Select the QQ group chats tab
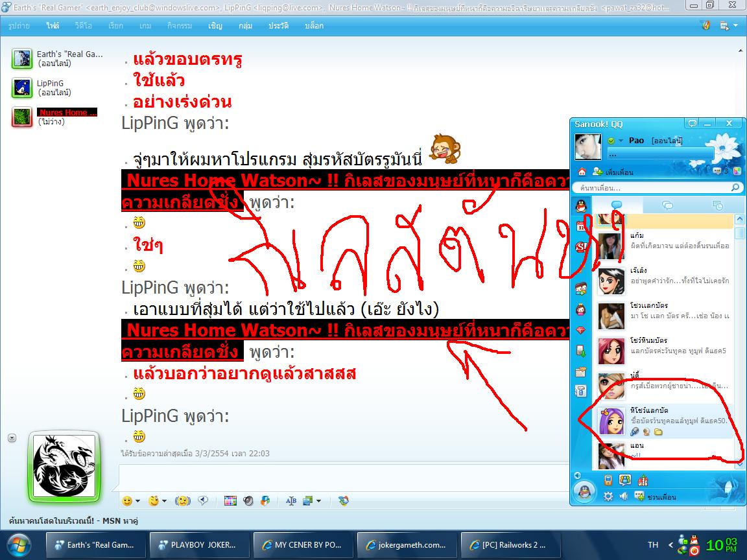747x560 pixels. point(667,205)
